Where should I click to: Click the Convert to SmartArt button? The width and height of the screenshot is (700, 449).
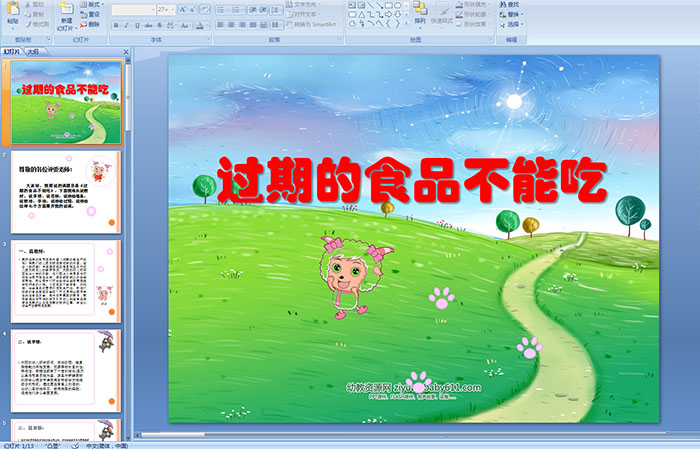click(313, 24)
